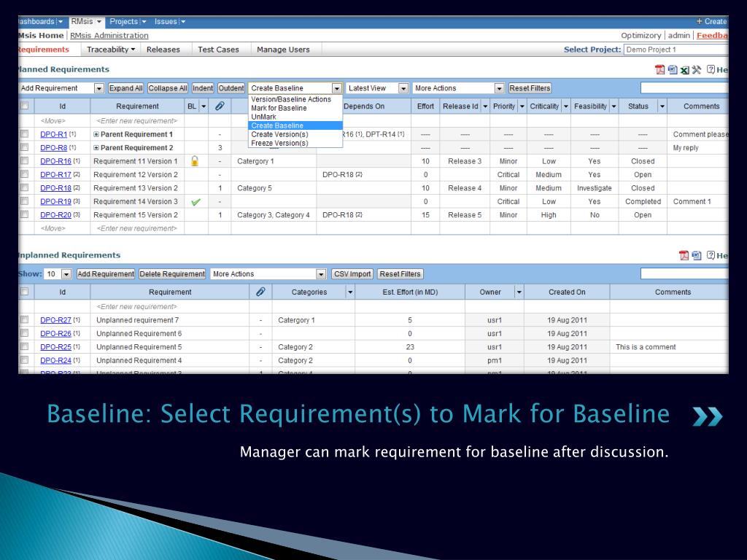This screenshot has height=560, width=747.
Task: Open the Priority column filter arrow
Action: click(x=522, y=106)
